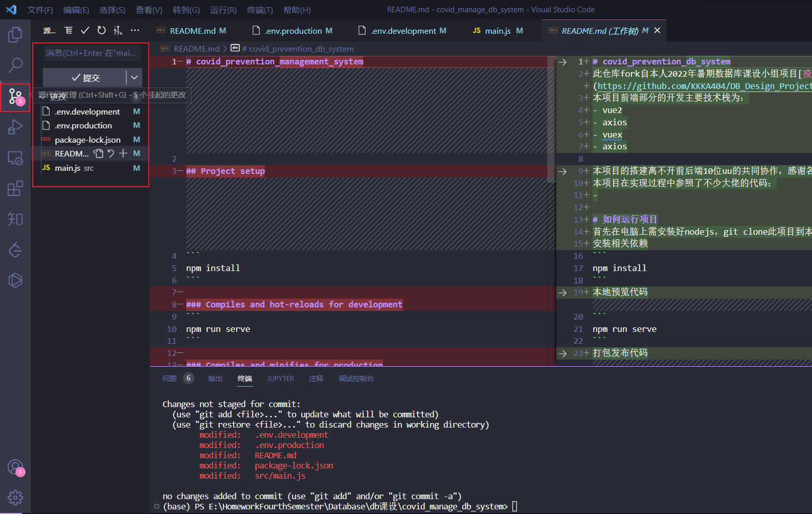Screen dimensions: 812x514
Task: Switch to the 问题 panel tab
Action: click(169, 378)
